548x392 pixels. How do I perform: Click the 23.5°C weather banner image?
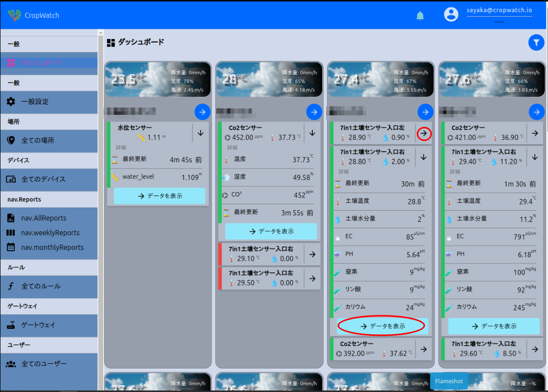point(157,79)
